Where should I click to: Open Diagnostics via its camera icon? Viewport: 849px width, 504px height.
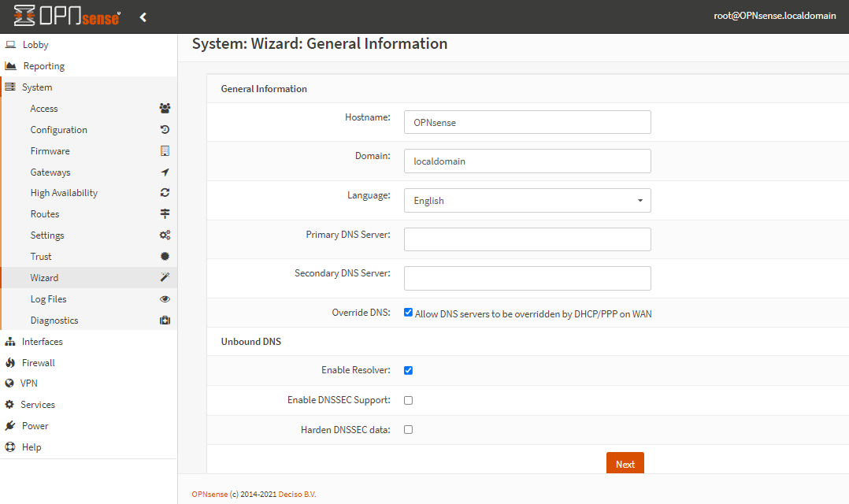(164, 320)
